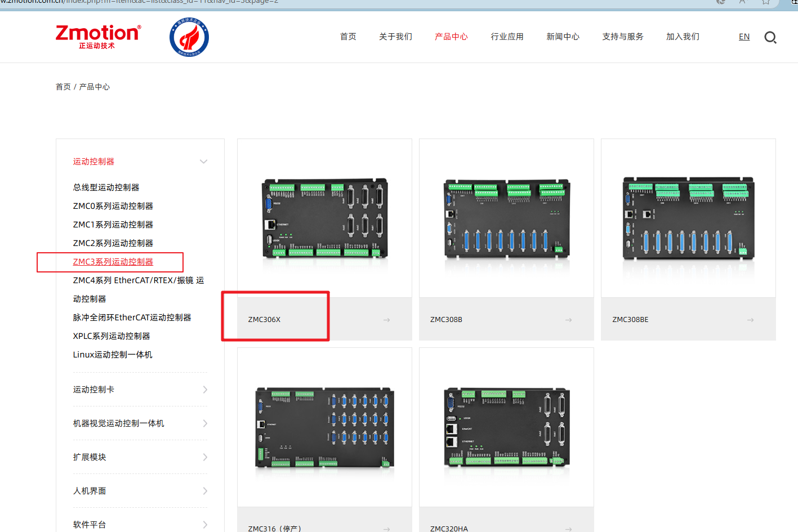Click the ZMC320HA product name

pyautogui.click(x=449, y=528)
